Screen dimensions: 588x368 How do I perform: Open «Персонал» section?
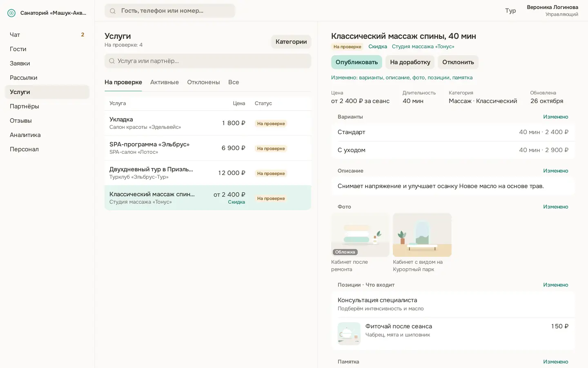point(47,149)
